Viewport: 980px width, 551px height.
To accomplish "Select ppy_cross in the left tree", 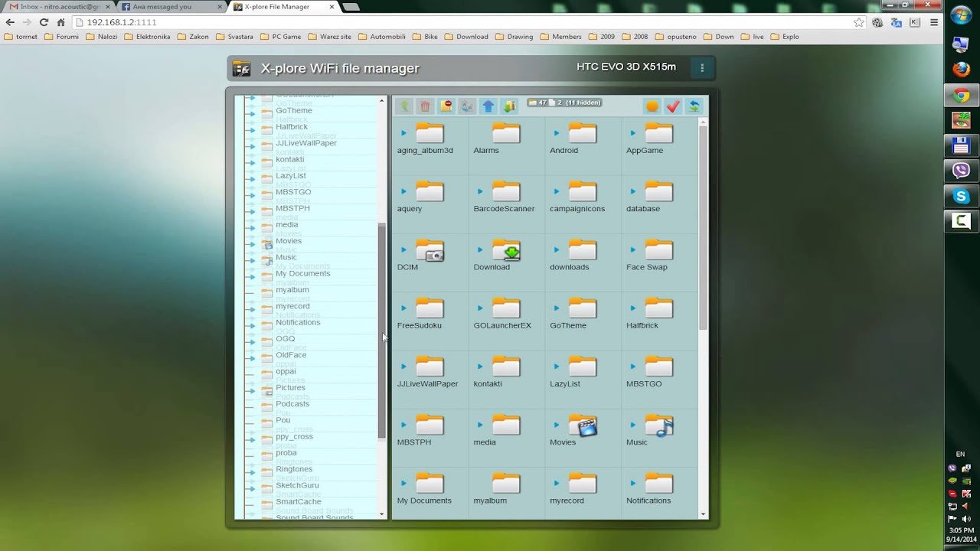I will (x=294, y=437).
